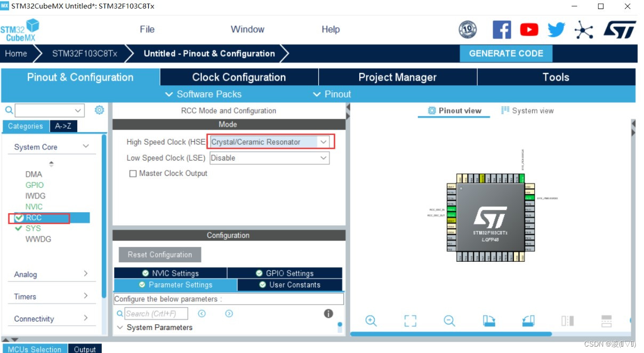The height and width of the screenshot is (353, 644).
Task: Enable the Master Clock Output checkbox
Action: pos(133,174)
